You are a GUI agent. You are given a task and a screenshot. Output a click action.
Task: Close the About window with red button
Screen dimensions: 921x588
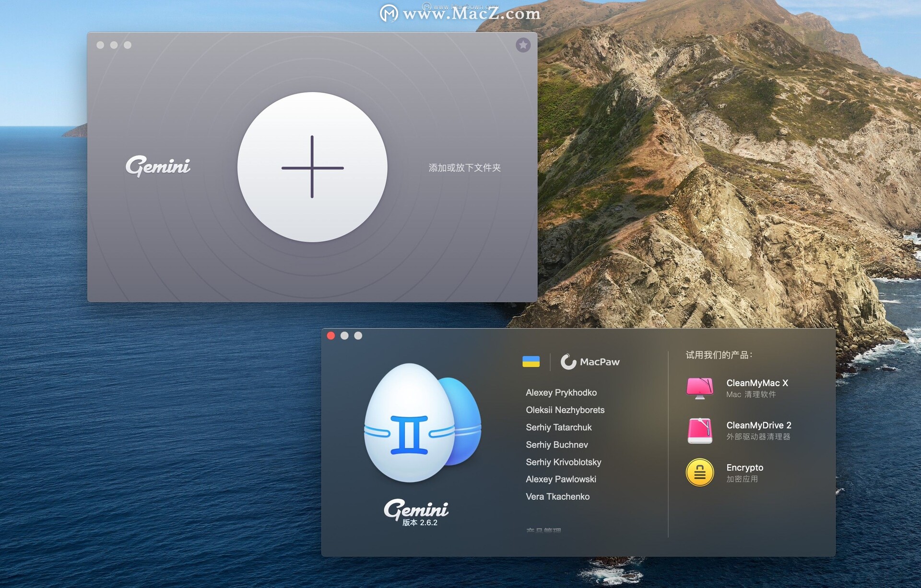pyautogui.click(x=331, y=336)
